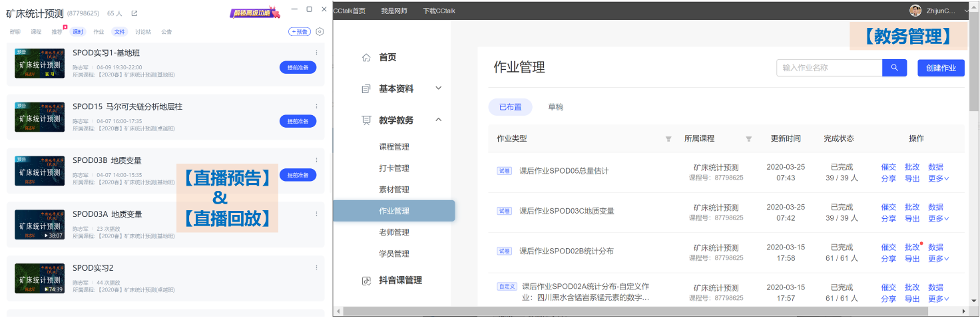Click the filter icon next to 作业类型
This screenshot has height=318, width=980.
tap(668, 139)
